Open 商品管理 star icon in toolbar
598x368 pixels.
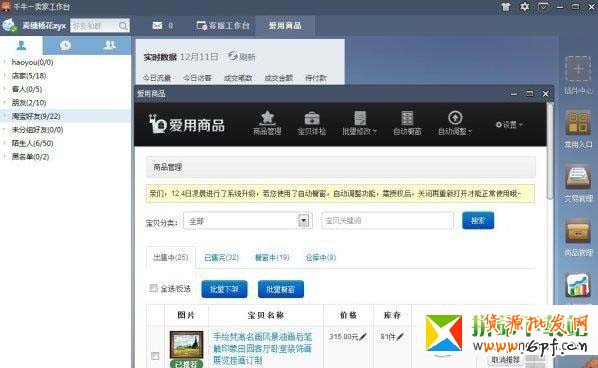[x=267, y=118]
